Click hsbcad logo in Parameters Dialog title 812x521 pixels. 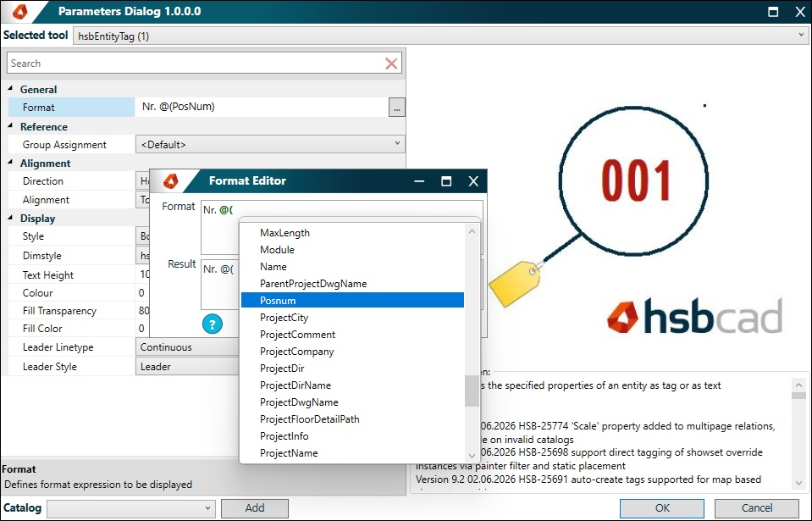point(20,11)
